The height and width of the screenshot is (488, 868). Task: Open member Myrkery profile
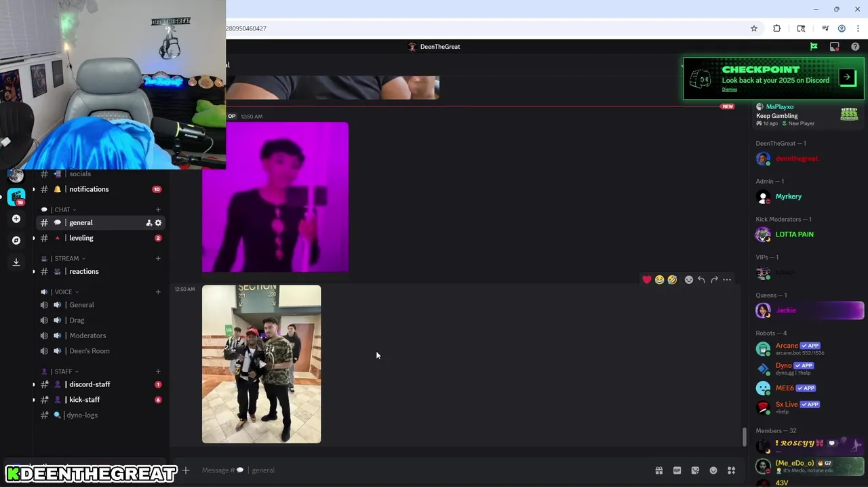pyautogui.click(x=808, y=197)
